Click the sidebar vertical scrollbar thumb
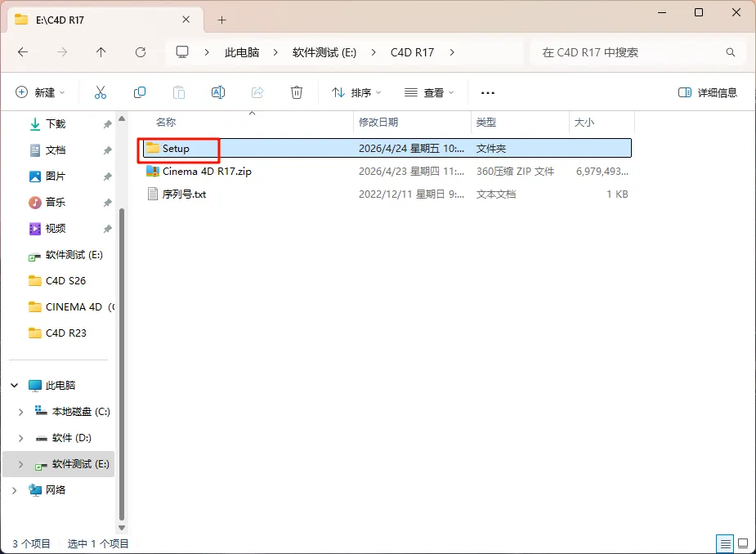Image resolution: width=756 pixels, height=554 pixels. point(122,364)
